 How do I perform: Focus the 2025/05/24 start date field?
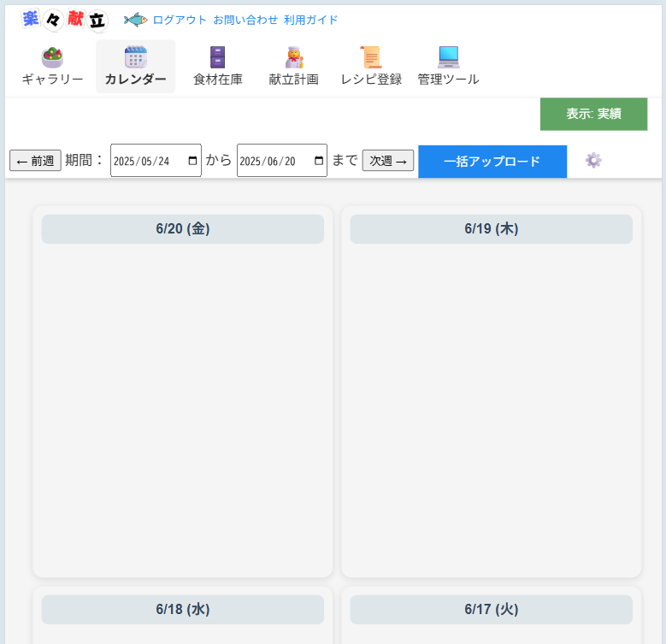[x=156, y=161]
